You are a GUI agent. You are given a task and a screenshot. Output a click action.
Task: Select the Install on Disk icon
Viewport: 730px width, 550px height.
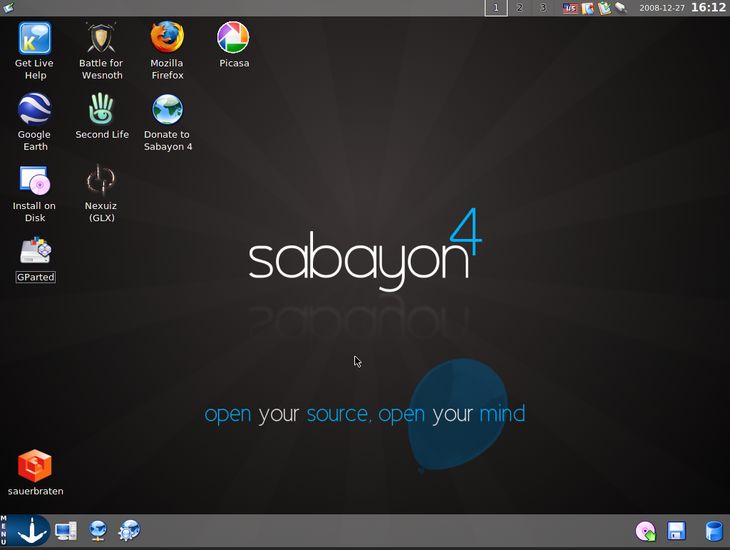34,180
